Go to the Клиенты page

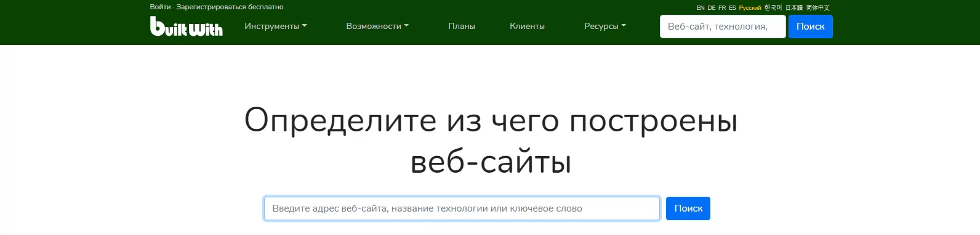click(x=527, y=27)
